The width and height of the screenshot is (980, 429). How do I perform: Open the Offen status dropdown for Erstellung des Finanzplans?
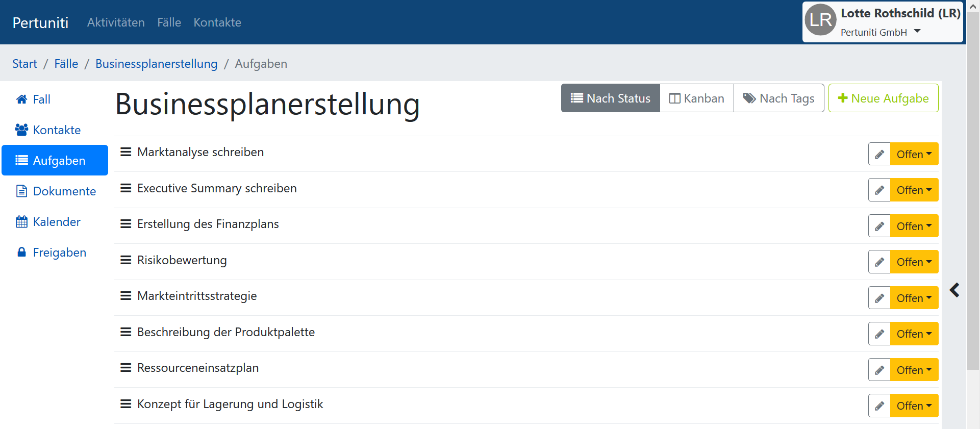point(914,226)
